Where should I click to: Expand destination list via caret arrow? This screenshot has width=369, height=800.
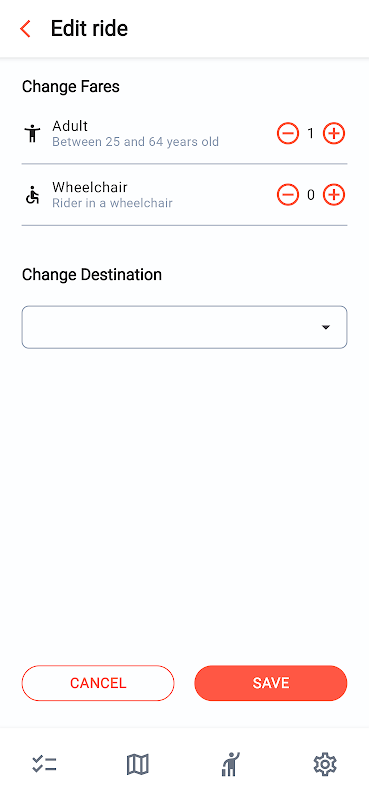click(326, 327)
